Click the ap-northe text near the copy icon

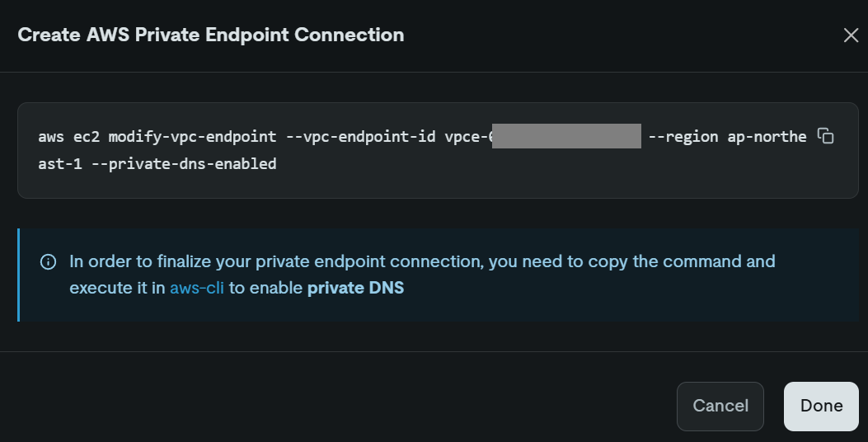pos(767,137)
